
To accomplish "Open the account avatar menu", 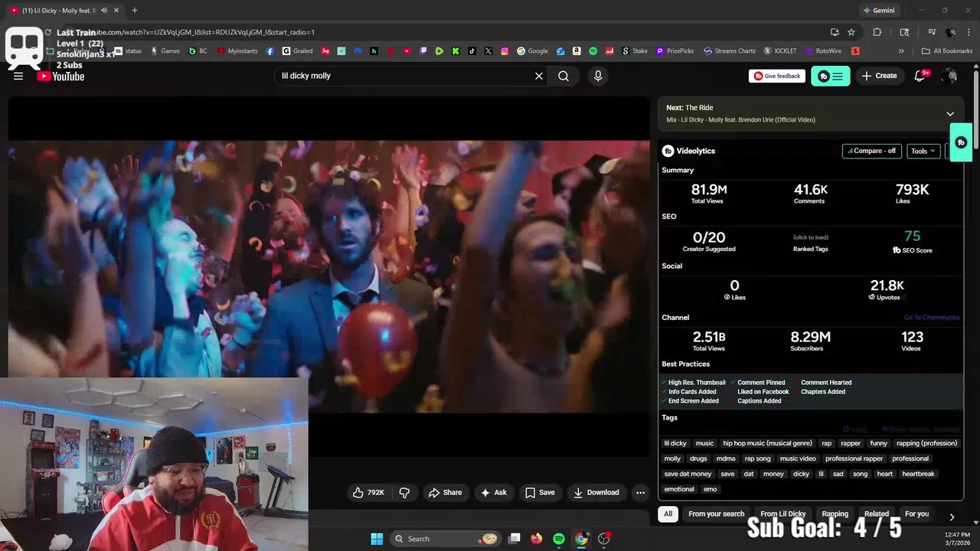I will point(950,76).
